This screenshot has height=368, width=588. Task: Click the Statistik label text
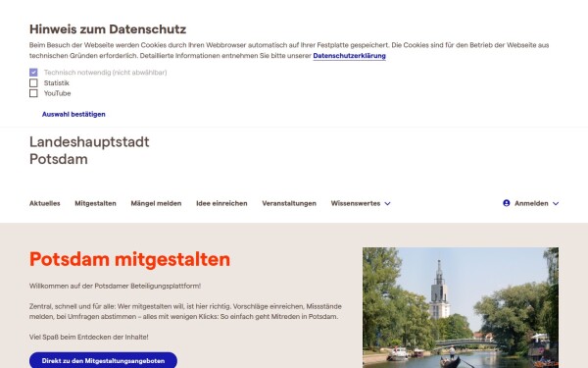coord(57,82)
